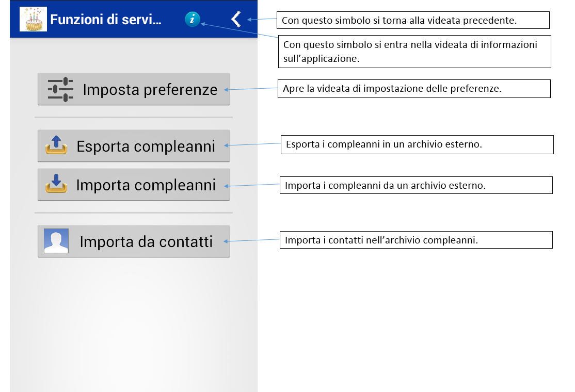Click the import birthdays description box

416,184
